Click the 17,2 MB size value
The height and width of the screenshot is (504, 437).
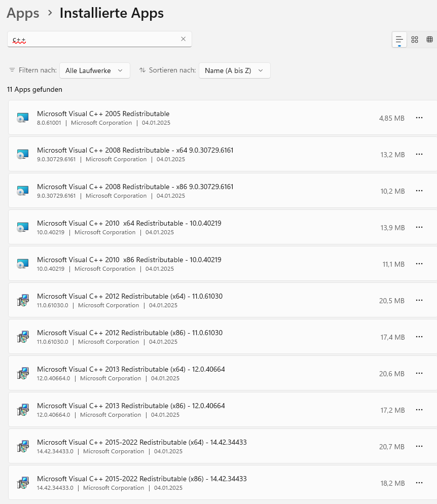pyautogui.click(x=393, y=411)
